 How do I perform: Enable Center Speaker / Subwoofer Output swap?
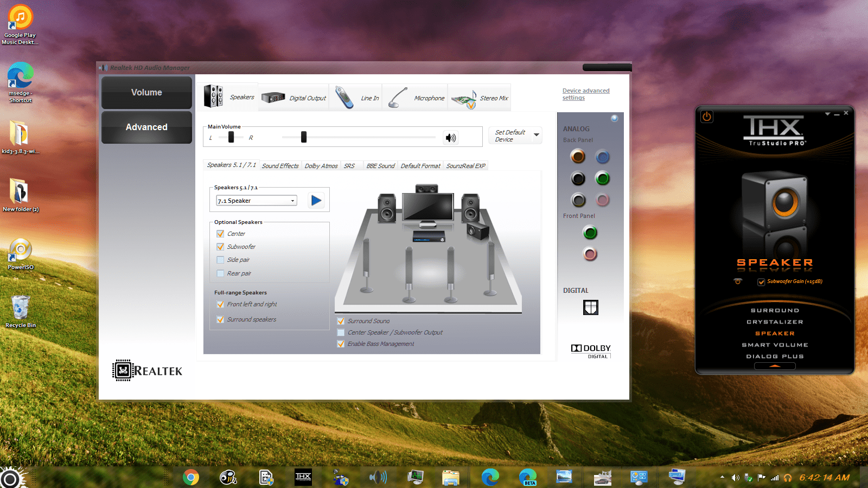pos(341,332)
